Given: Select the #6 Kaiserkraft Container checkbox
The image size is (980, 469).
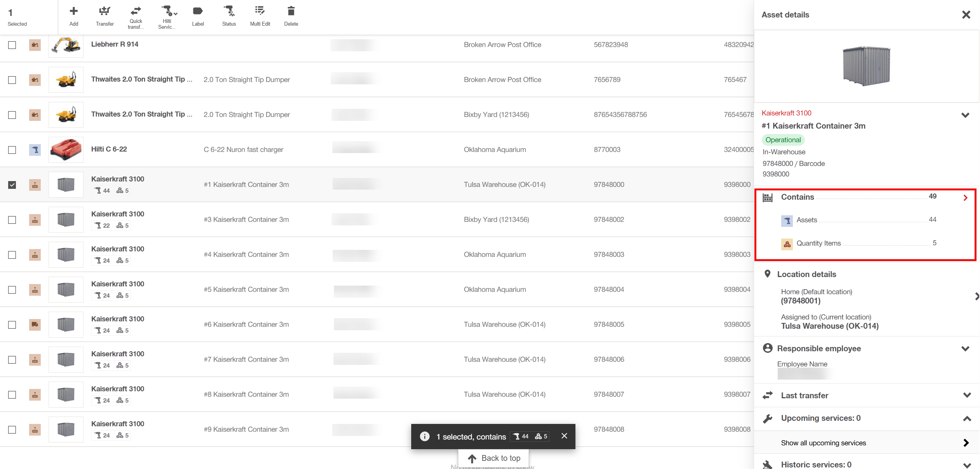Looking at the screenshot, I should pyautogui.click(x=12, y=325).
